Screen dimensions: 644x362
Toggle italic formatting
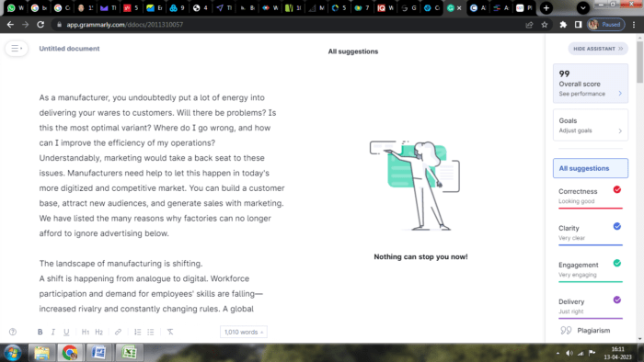click(53, 332)
